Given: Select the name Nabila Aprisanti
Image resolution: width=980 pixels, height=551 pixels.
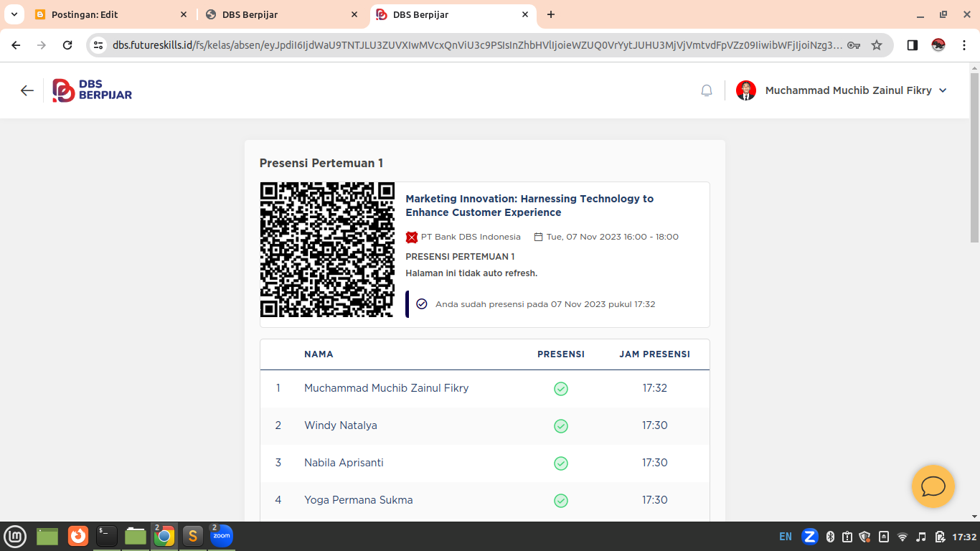Looking at the screenshot, I should (x=344, y=463).
